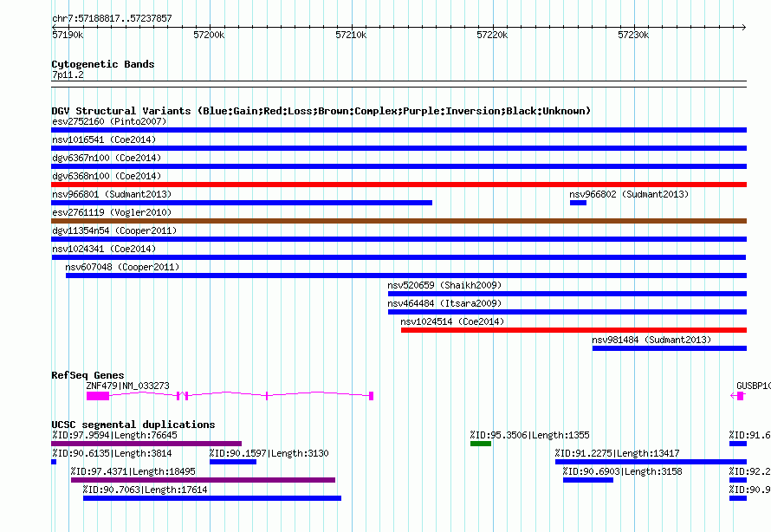771x532 pixels.
Task: Click purple duplication bar Length:76645
Action: (x=146, y=444)
